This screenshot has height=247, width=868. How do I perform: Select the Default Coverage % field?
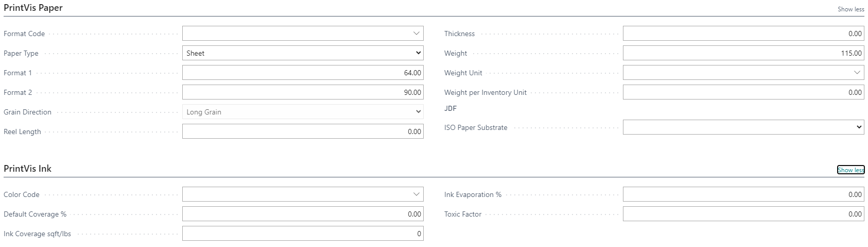303,214
